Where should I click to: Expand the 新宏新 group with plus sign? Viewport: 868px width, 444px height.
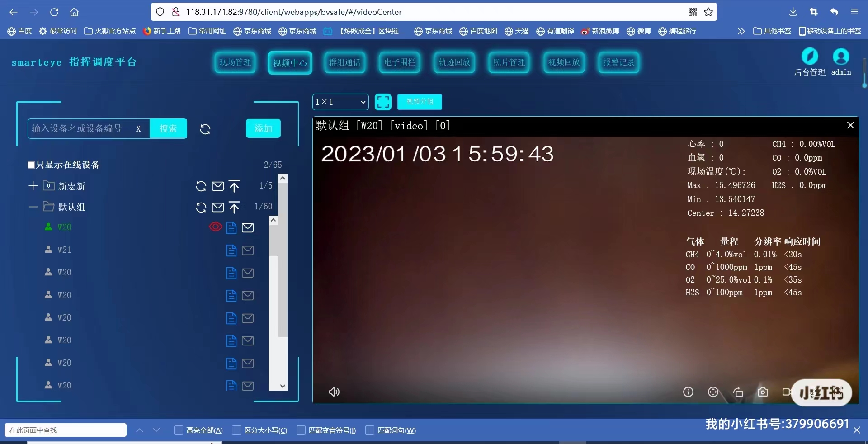click(x=33, y=186)
